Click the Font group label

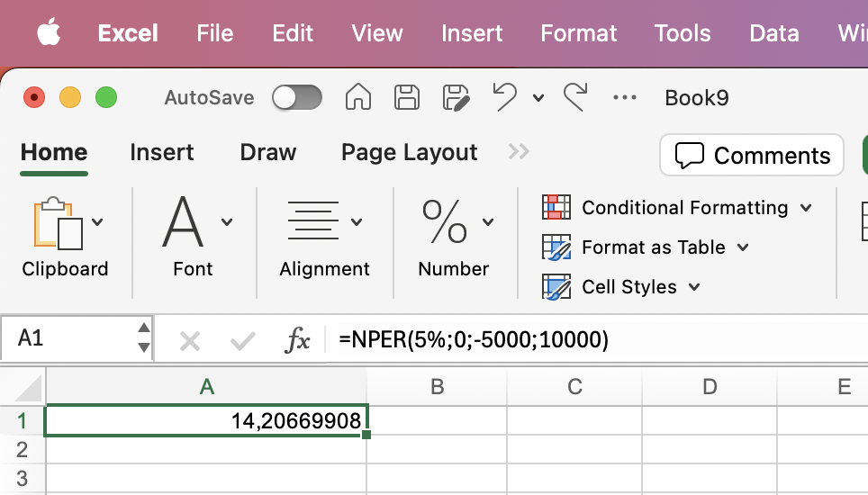tap(193, 269)
